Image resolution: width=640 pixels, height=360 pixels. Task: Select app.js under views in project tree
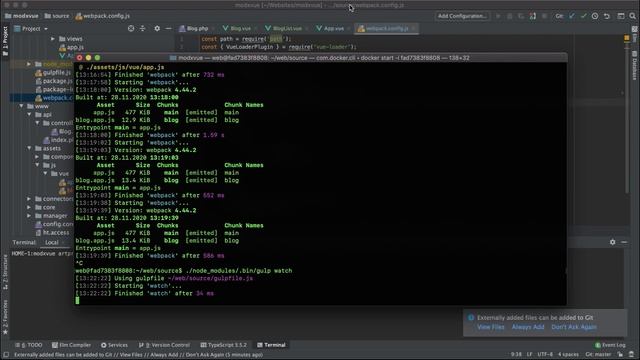71,47
